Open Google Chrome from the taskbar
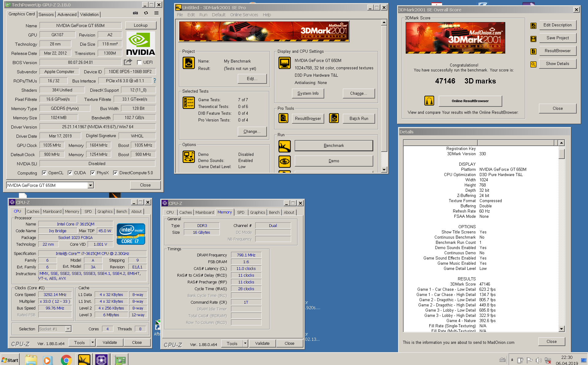 tap(66, 360)
